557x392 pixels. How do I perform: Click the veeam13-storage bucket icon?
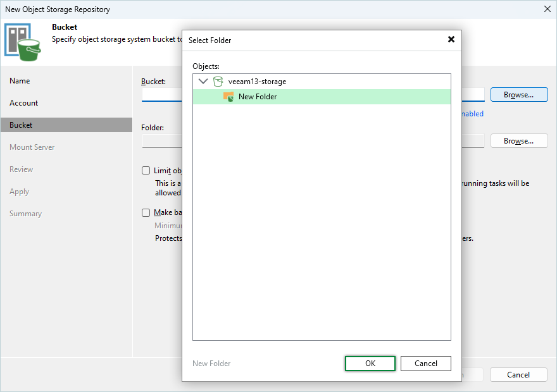tap(218, 82)
